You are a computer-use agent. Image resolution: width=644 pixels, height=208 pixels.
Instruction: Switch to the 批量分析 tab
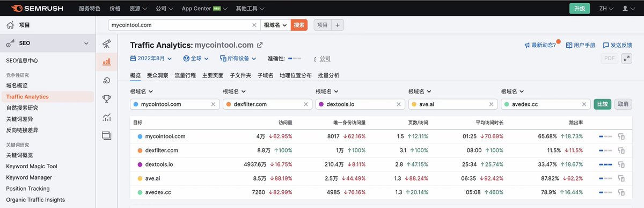click(x=328, y=75)
